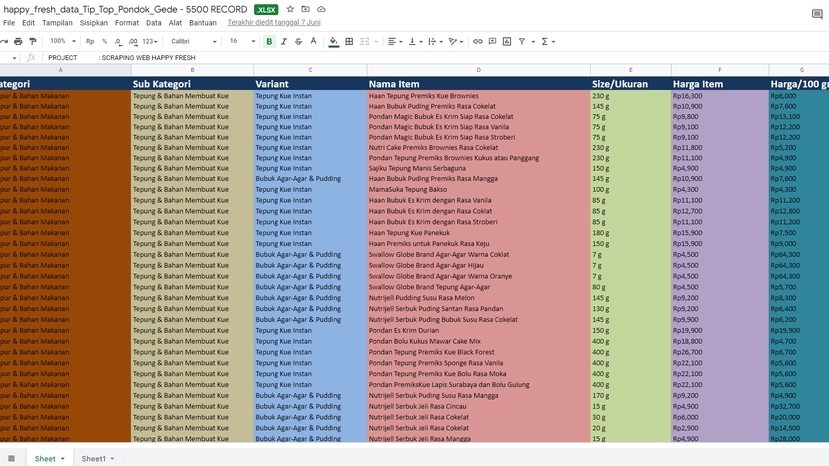The height and width of the screenshot is (466, 829).
Task: Select column D header
Action: point(478,70)
